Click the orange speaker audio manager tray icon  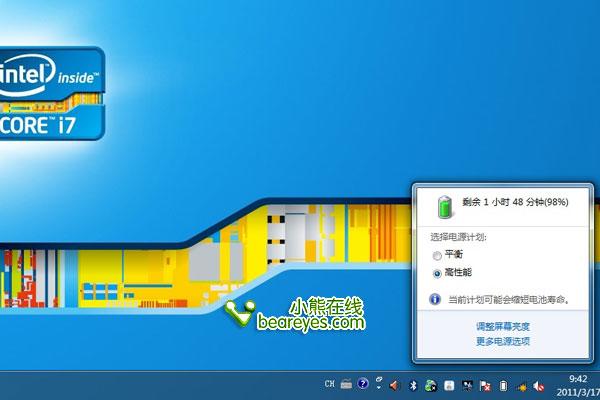coord(395,385)
